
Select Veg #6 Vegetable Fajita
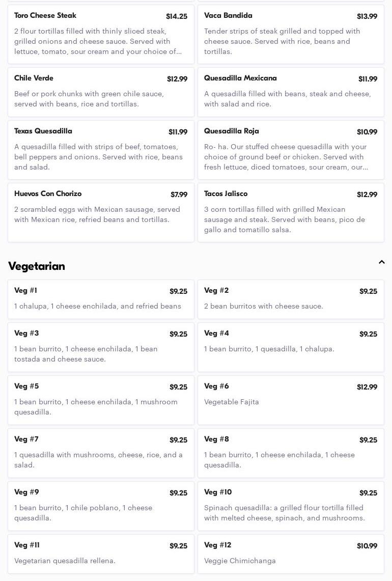click(291, 400)
